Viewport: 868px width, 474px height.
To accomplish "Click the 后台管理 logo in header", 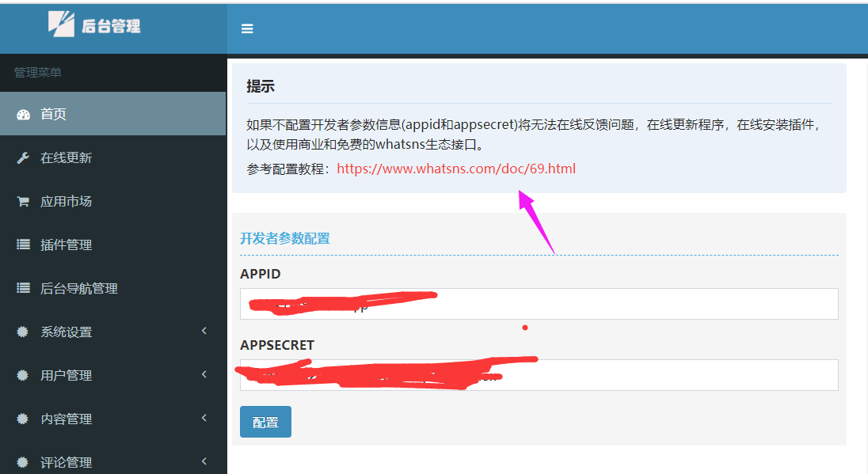I will [94, 25].
